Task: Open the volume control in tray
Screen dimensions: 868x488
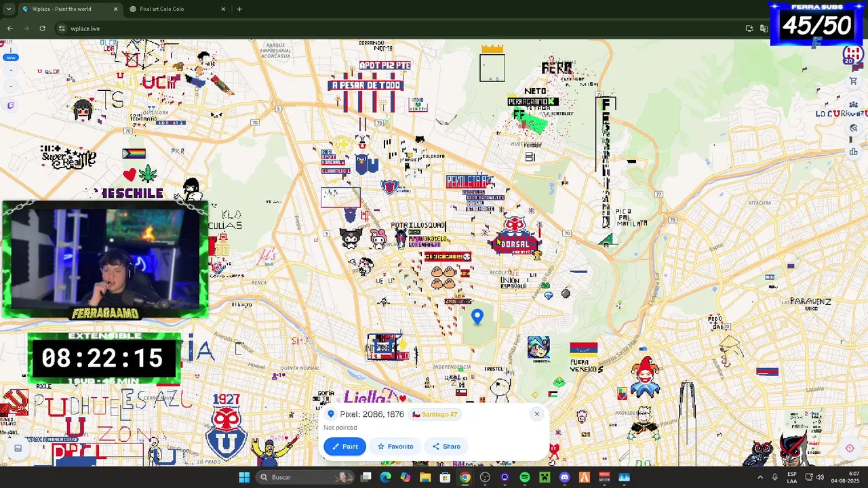Action: click(820, 477)
